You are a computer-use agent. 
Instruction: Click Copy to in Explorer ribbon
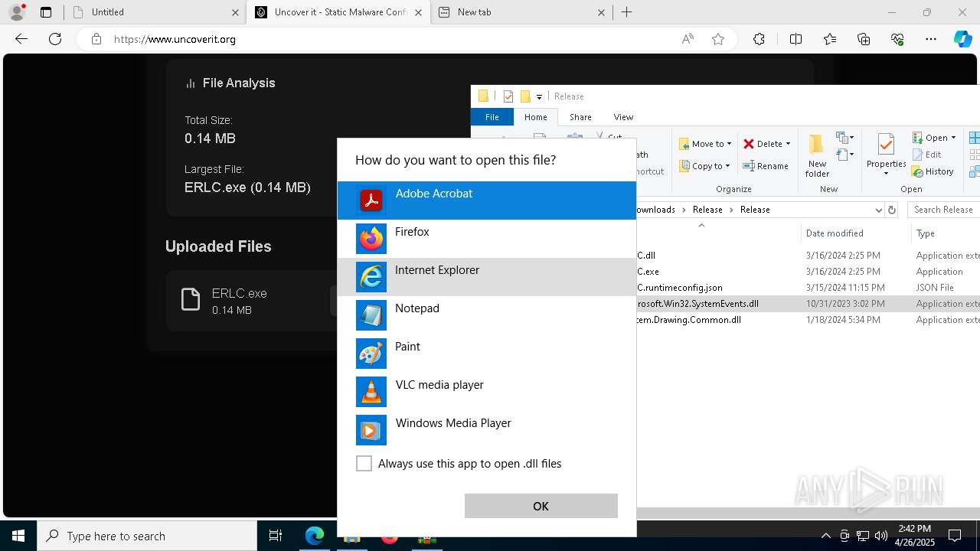point(705,166)
